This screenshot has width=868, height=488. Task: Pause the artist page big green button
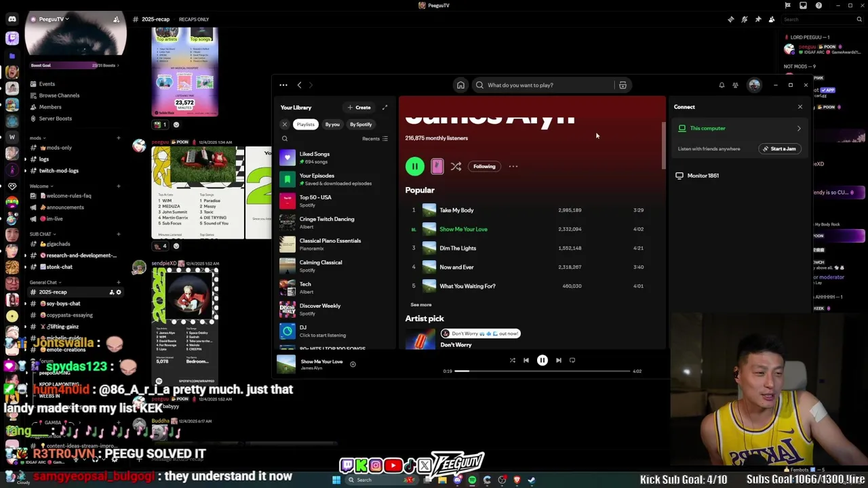coord(414,166)
